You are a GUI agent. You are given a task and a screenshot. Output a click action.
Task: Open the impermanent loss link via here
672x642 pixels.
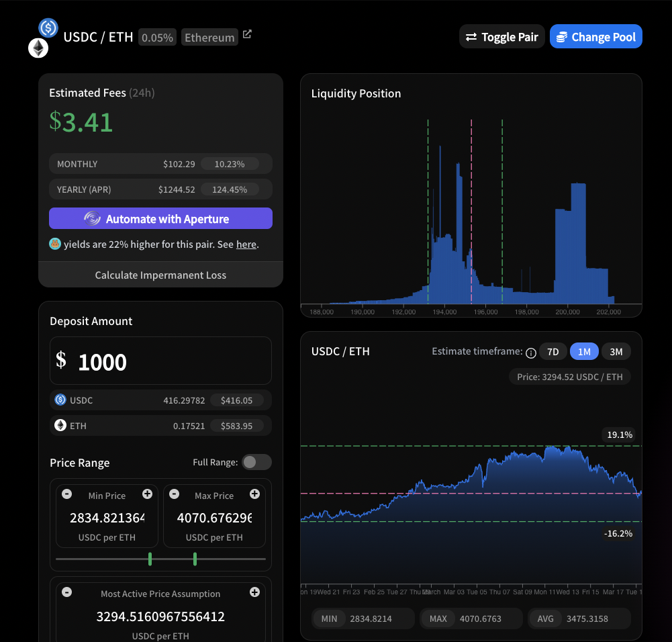point(246,244)
